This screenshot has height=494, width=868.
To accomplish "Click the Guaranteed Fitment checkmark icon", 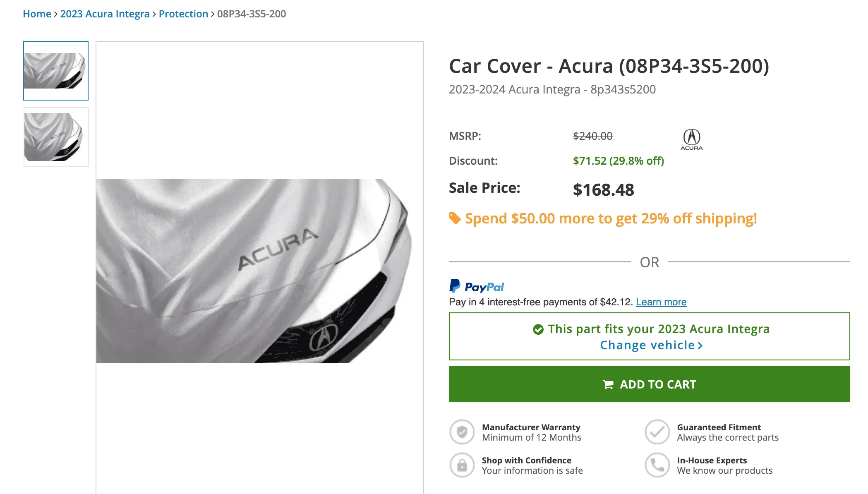I will pos(657,432).
